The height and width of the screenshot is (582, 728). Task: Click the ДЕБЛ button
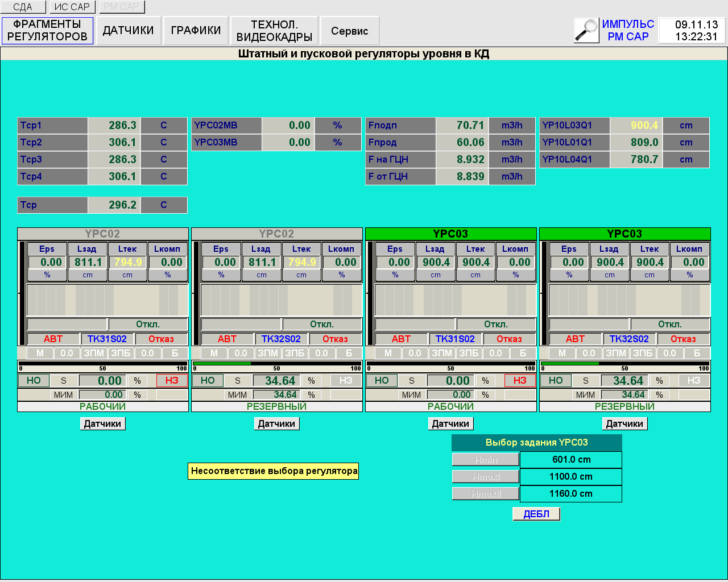536,514
